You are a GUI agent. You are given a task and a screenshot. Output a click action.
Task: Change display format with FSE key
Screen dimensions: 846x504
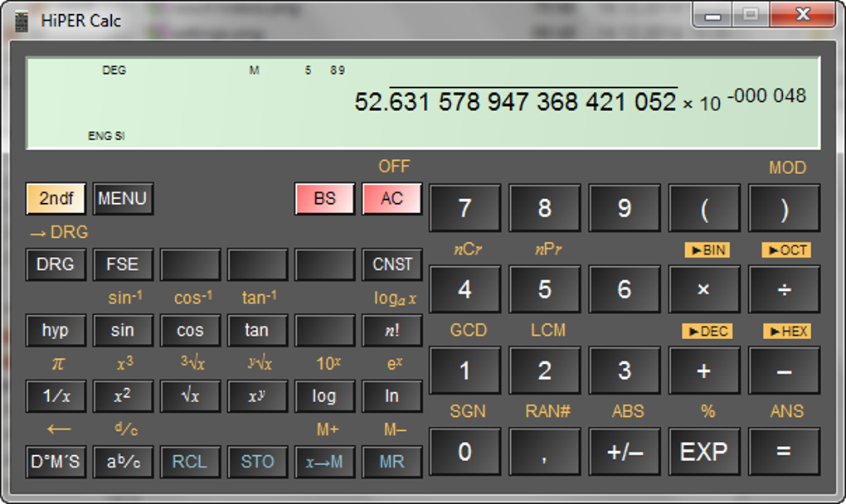coord(123,264)
